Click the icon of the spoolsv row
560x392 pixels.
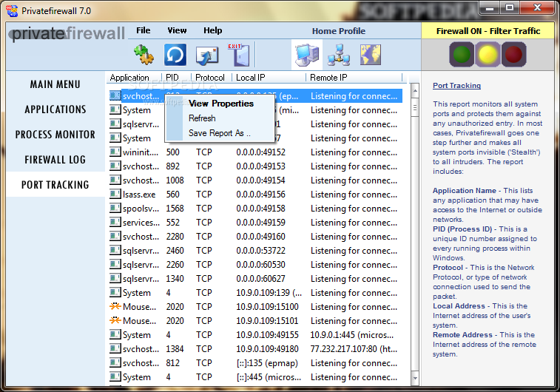115,208
